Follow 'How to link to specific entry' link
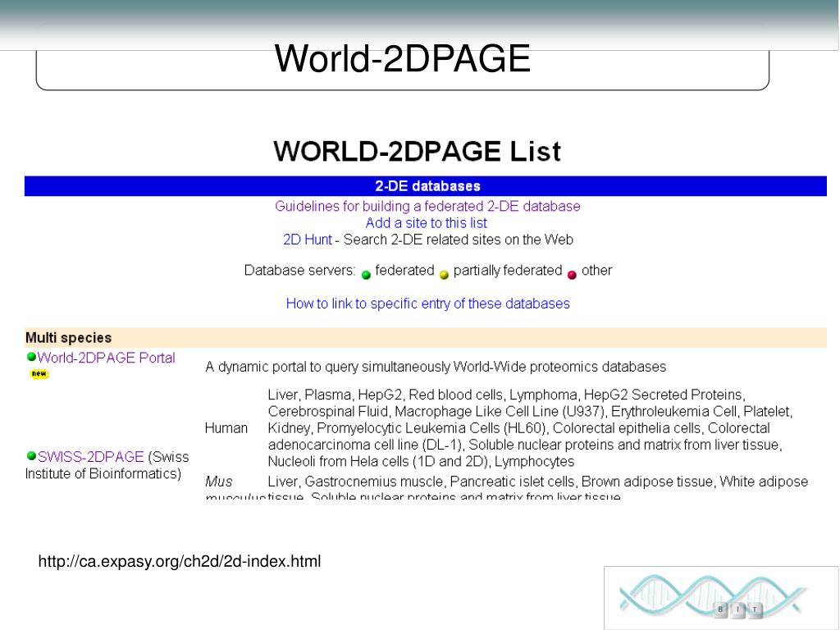The image size is (840, 630). coord(427,304)
